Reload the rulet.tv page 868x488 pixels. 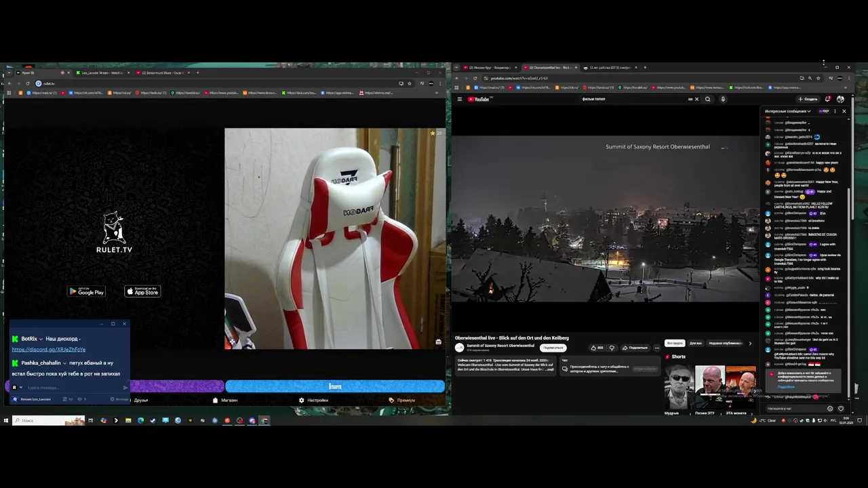28,83
